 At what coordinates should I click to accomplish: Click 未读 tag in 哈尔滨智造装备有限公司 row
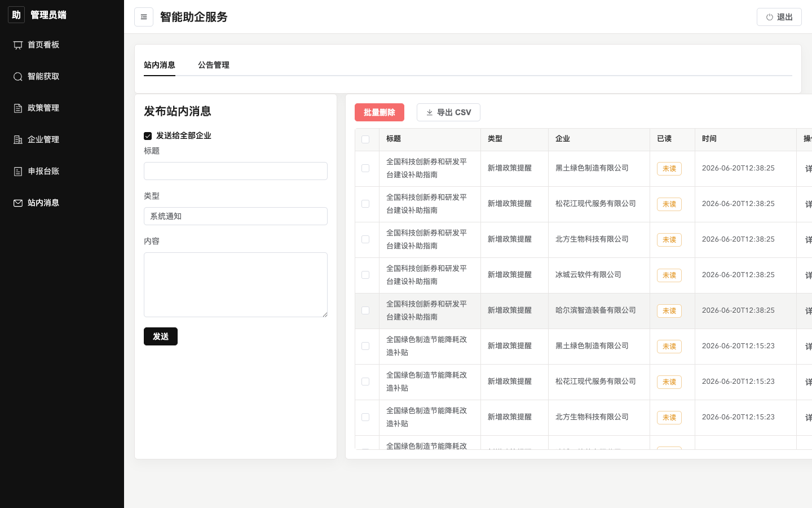669,311
